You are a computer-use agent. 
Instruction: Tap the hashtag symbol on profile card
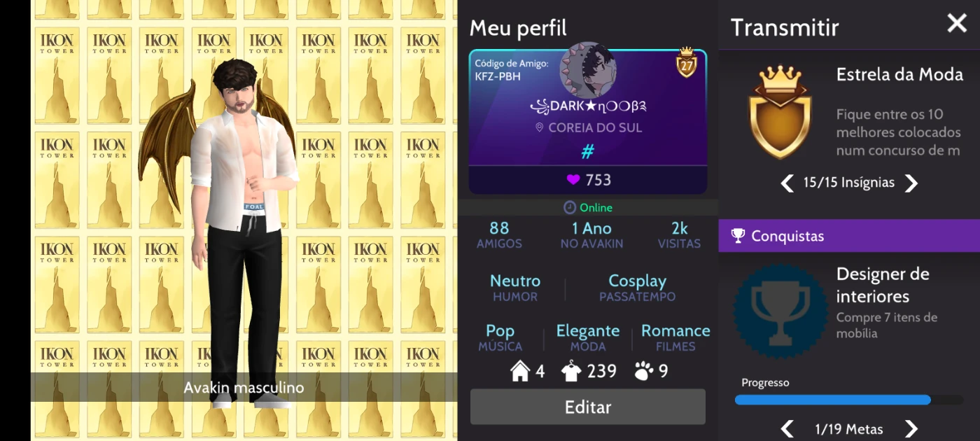588,151
